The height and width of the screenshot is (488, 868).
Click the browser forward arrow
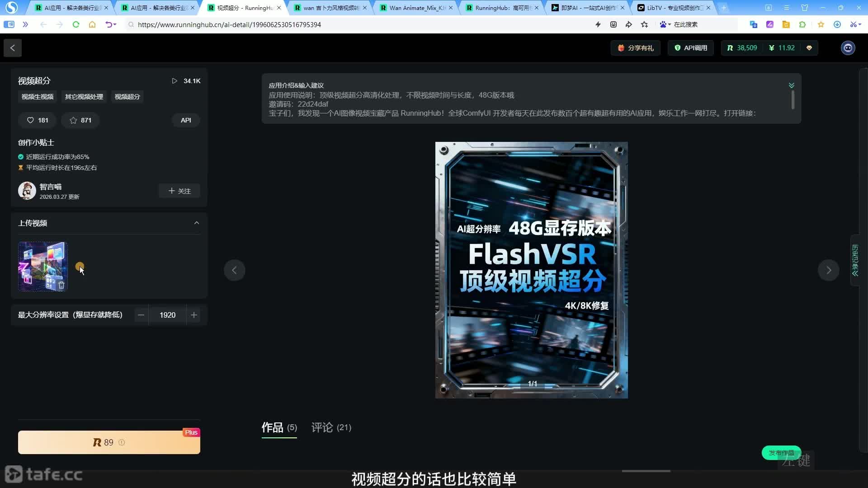point(59,24)
